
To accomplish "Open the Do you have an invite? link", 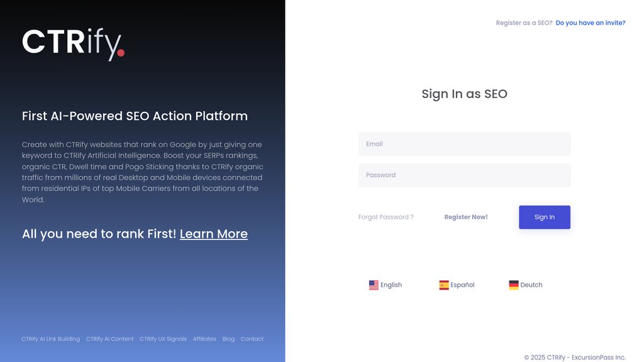I will tap(591, 23).
